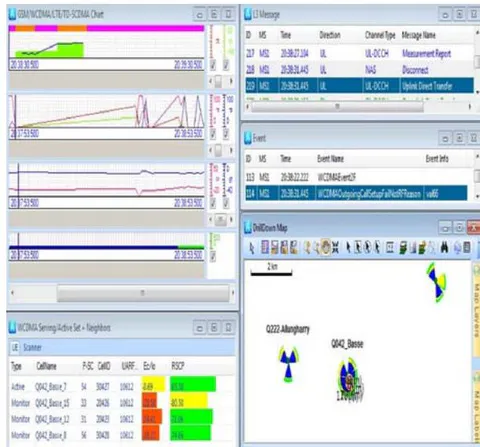The height and width of the screenshot is (447, 480).
Task: Click the L3 Message horizontal scrollbar thumb
Action: pos(337,107)
